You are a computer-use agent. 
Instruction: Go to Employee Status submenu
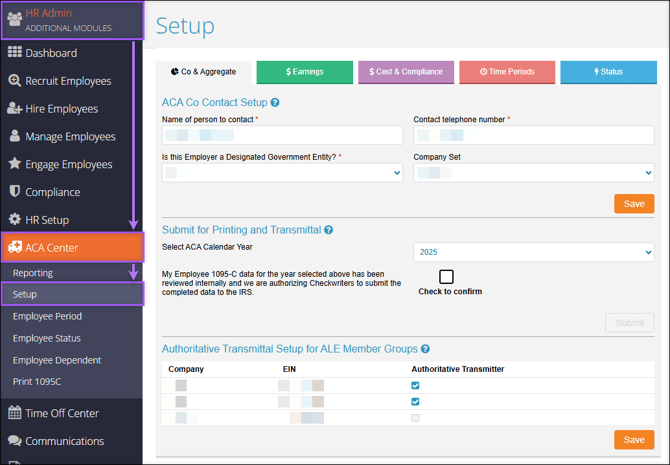tap(71, 338)
